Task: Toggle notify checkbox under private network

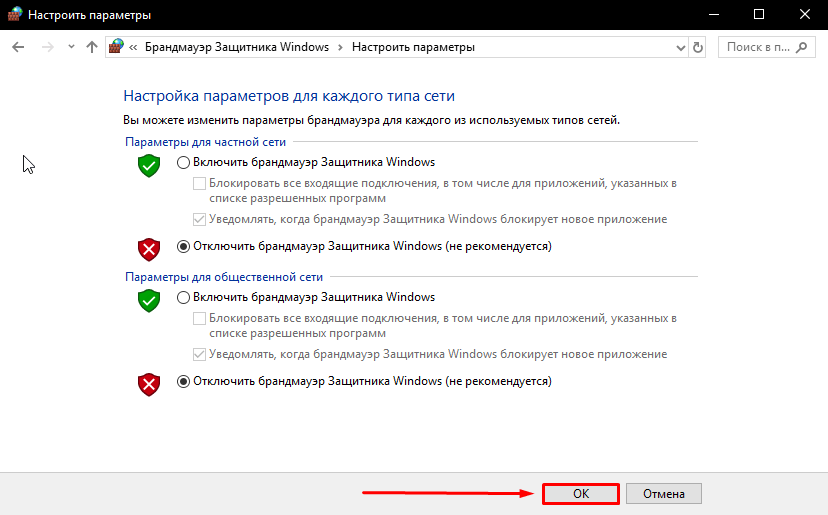Action: [x=199, y=219]
